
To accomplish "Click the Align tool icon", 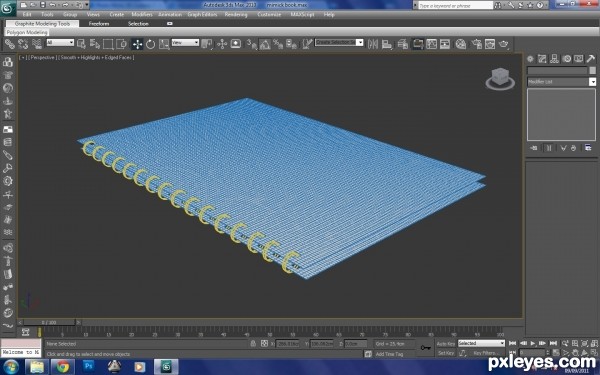I will point(387,44).
